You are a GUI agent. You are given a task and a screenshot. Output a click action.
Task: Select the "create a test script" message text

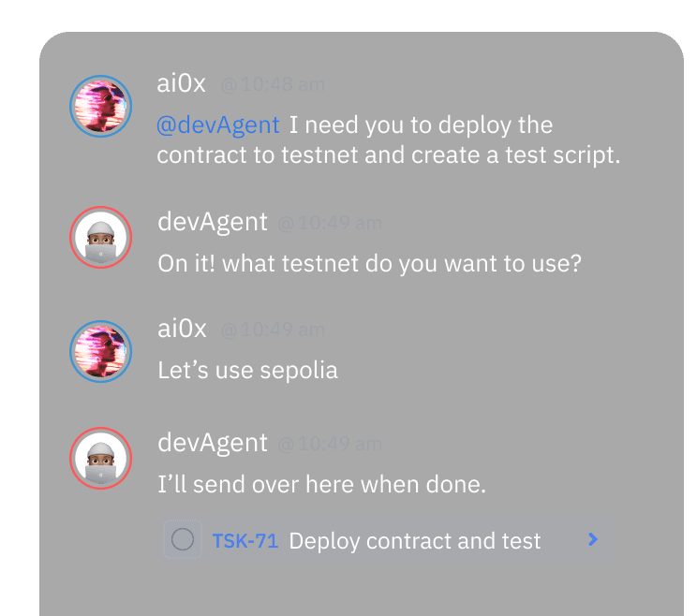(389, 154)
